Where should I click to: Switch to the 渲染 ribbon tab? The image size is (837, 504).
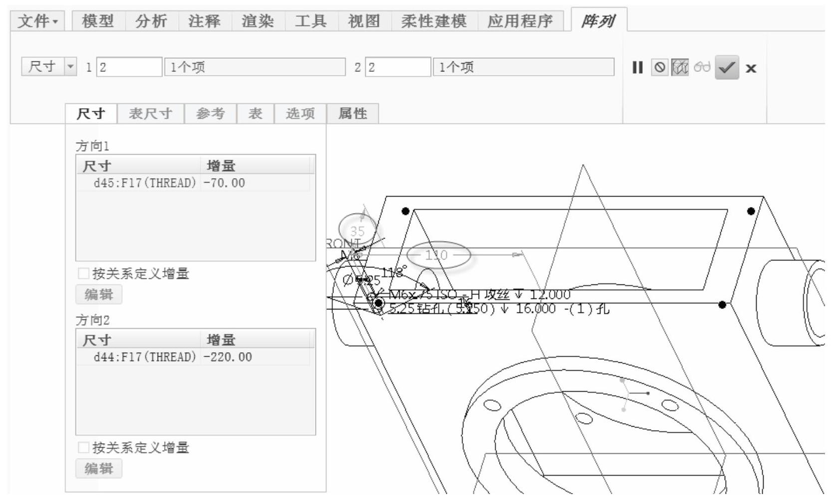tap(258, 21)
